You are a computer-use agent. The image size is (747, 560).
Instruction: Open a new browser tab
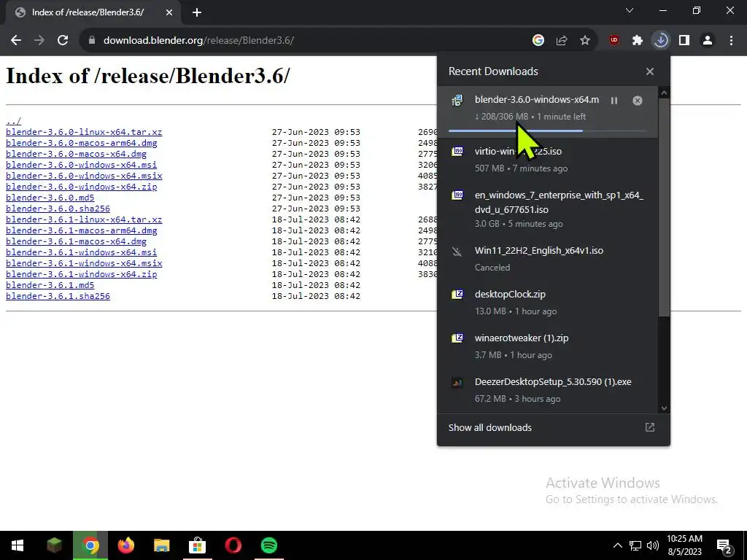[x=197, y=12]
